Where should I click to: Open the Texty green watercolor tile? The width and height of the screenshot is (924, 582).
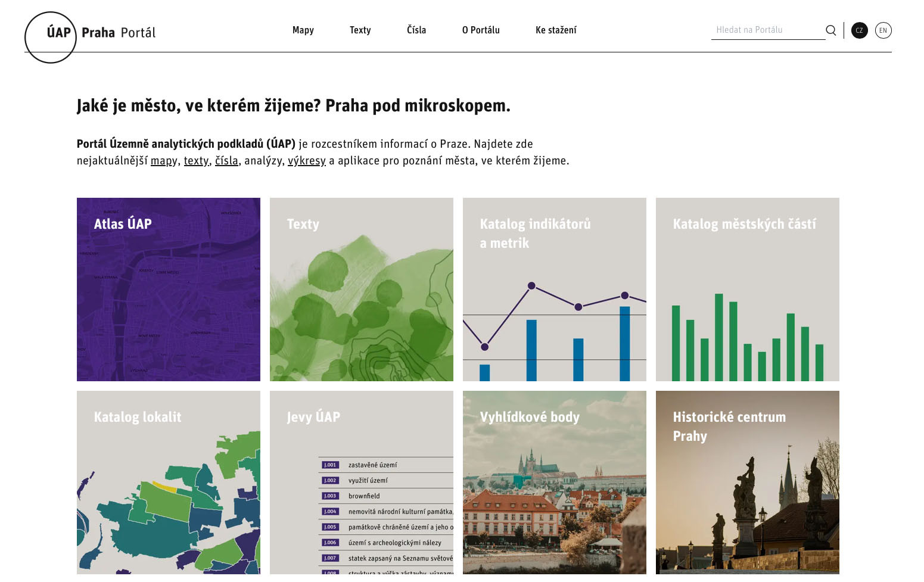(362, 290)
